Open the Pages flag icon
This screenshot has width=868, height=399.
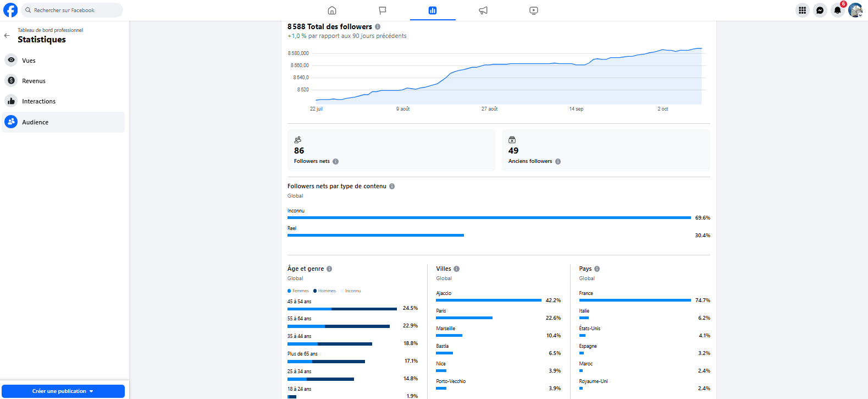pos(383,10)
